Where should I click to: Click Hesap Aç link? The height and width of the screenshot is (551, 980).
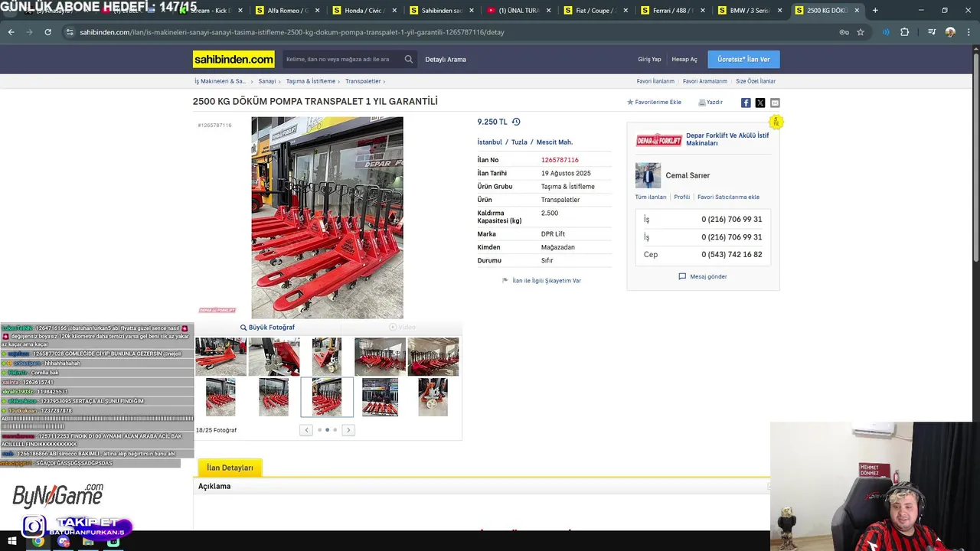tap(684, 59)
